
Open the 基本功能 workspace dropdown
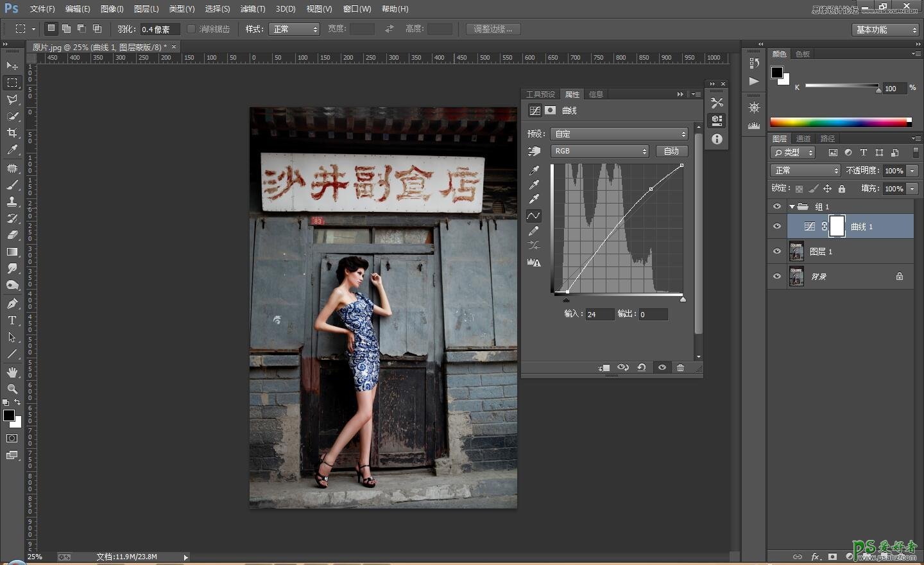coord(886,30)
